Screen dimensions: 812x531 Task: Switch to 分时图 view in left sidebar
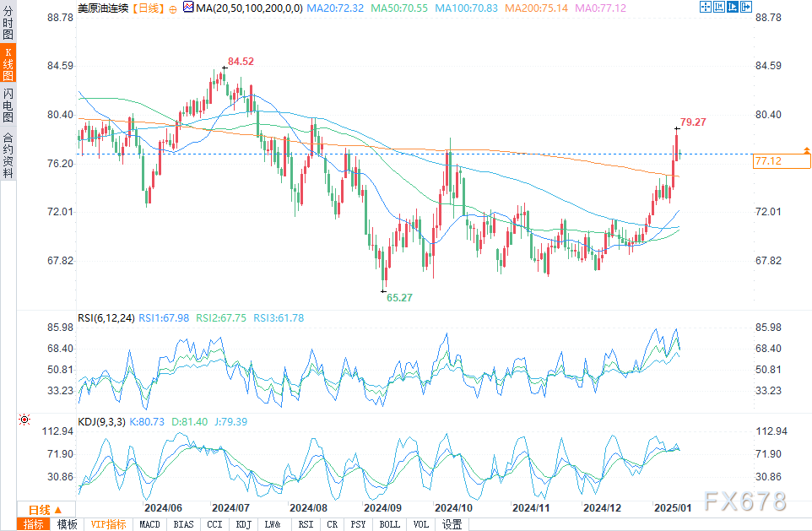coord(8,26)
